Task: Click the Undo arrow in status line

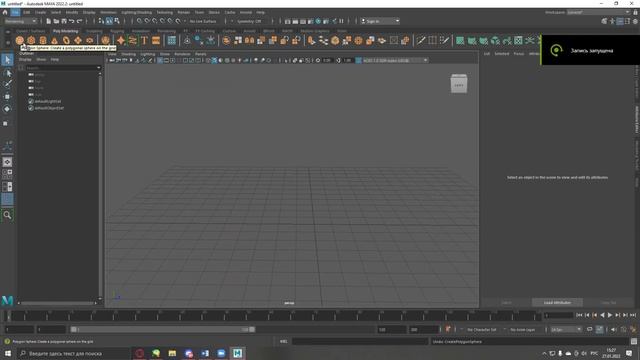Action: point(72,21)
